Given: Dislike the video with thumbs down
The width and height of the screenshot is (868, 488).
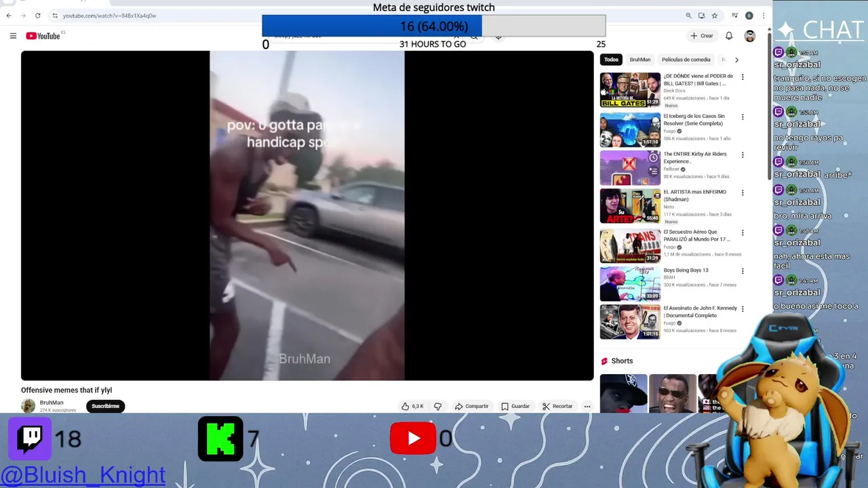Looking at the screenshot, I should click(x=438, y=406).
